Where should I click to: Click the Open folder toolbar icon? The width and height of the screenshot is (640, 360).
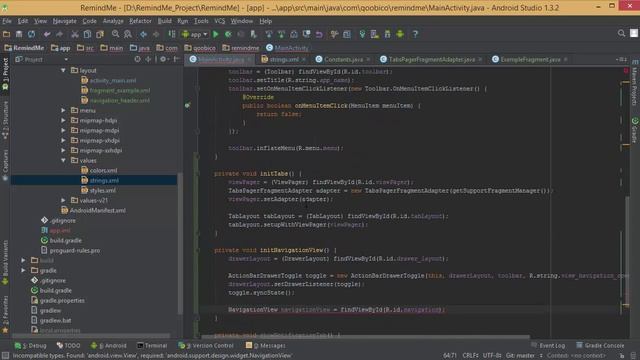7,34
